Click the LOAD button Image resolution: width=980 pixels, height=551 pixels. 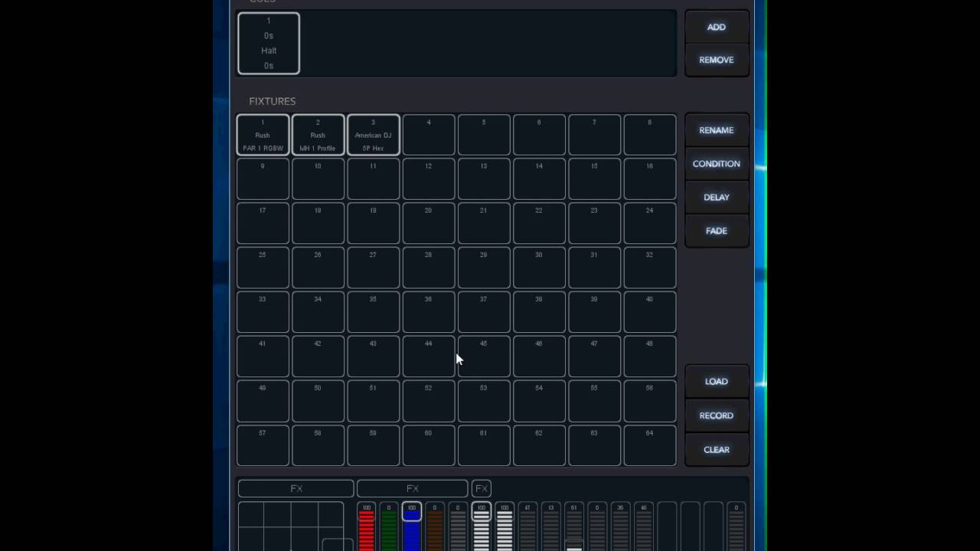click(x=717, y=381)
